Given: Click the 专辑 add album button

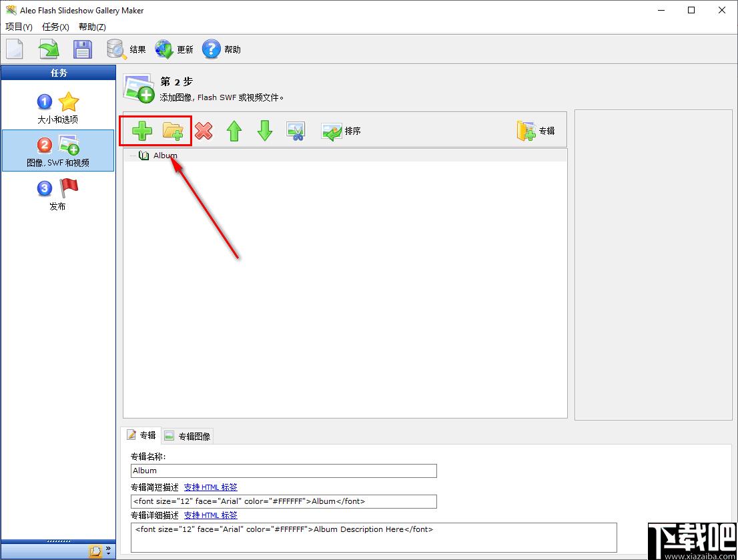Looking at the screenshot, I should pyautogui.click(x=536, y=131).
